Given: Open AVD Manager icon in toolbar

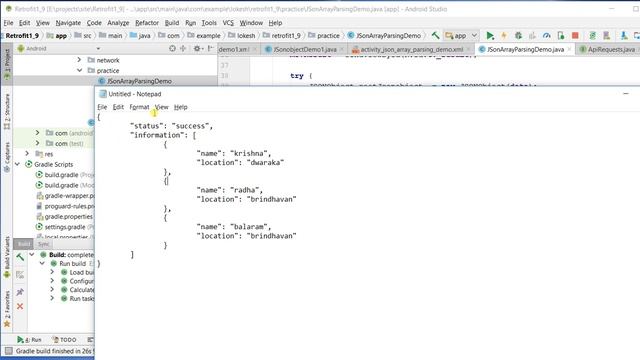Looking at the screenshot, I should (x=607, y=36).
